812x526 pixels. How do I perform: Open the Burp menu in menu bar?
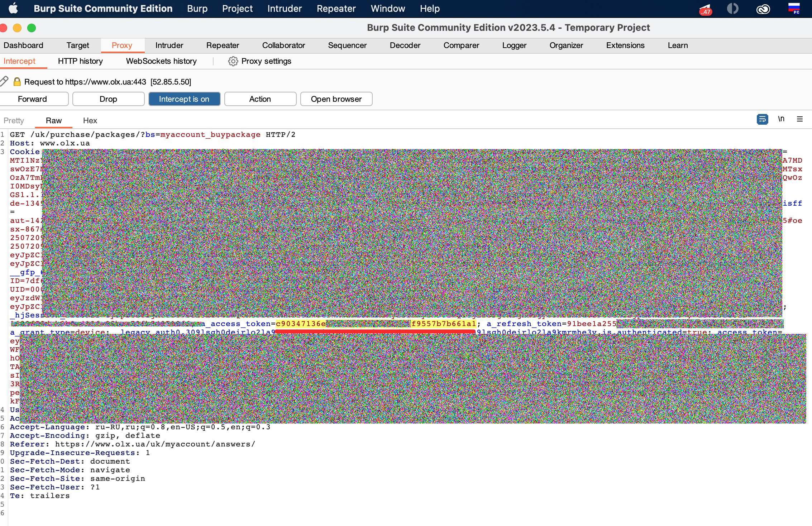(x=197, y=9)
